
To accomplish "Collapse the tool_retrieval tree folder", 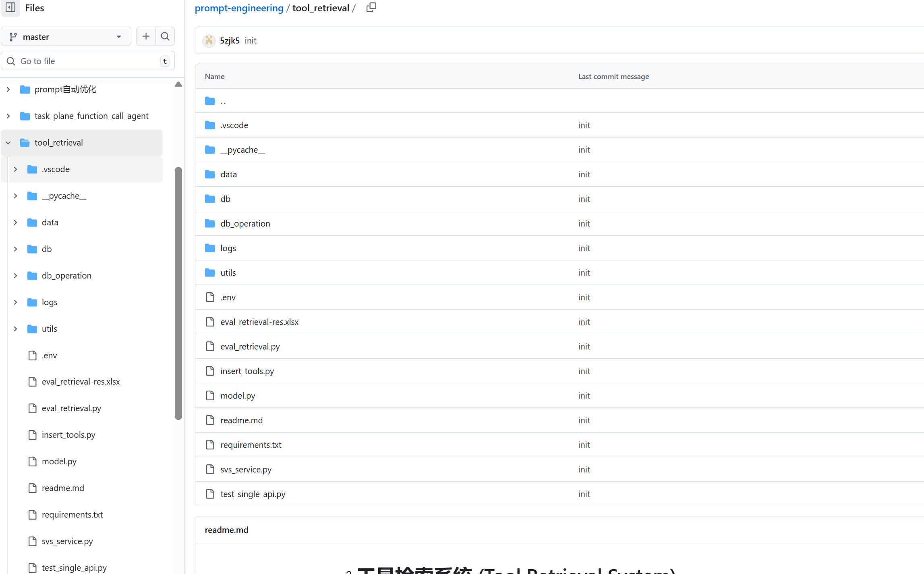I will point(8,143).
